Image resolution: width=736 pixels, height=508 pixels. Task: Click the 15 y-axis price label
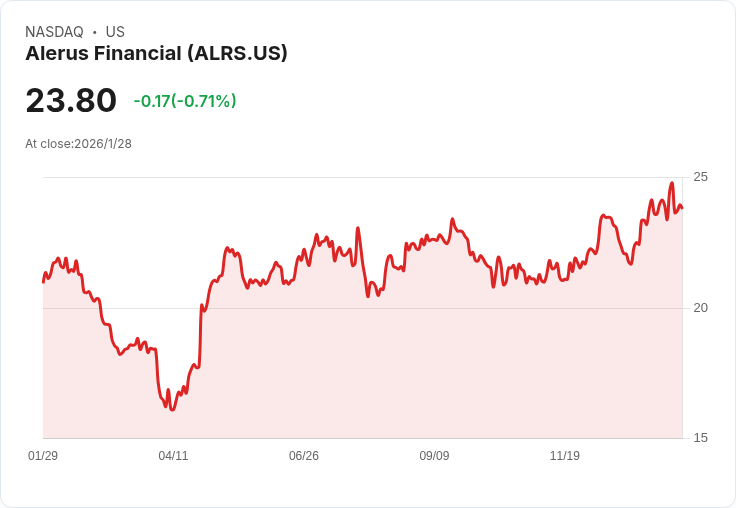point(700,438)
